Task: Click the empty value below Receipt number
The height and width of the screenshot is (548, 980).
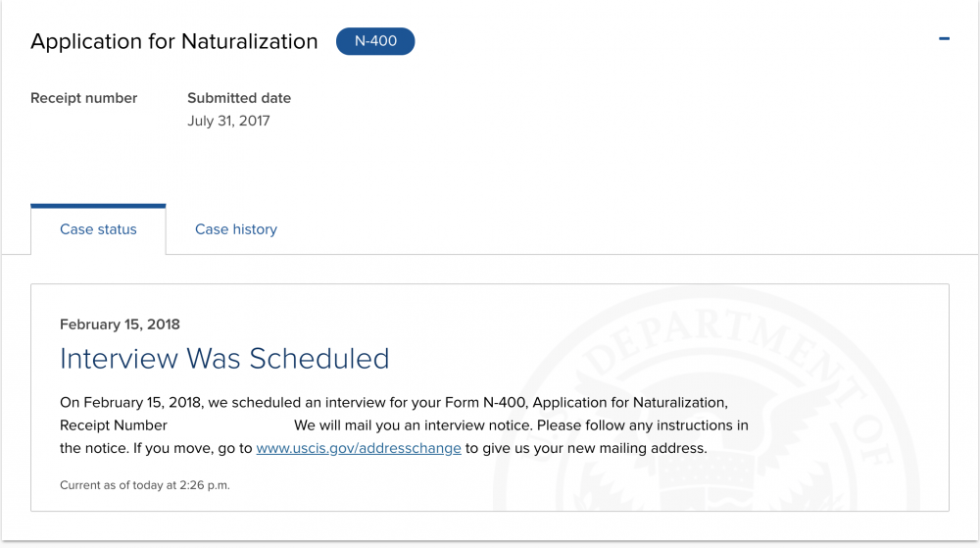Action: click(83, 121)
